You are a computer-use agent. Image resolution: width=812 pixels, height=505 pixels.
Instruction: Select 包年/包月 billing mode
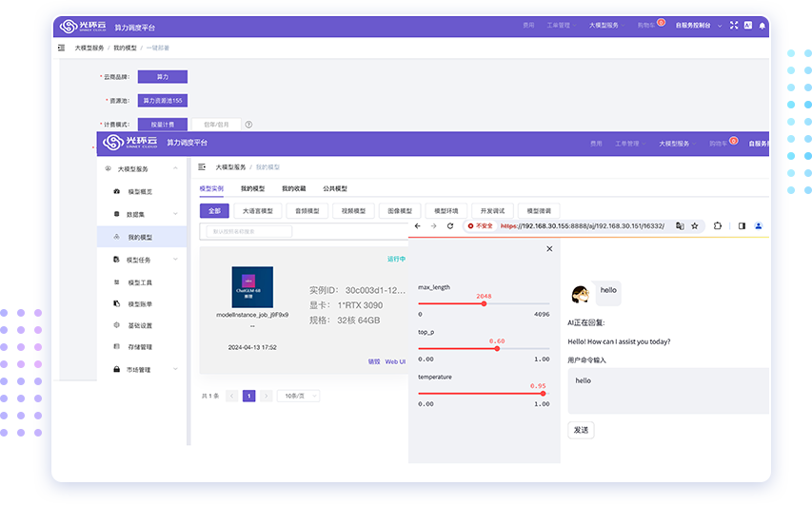pos(215,124)
